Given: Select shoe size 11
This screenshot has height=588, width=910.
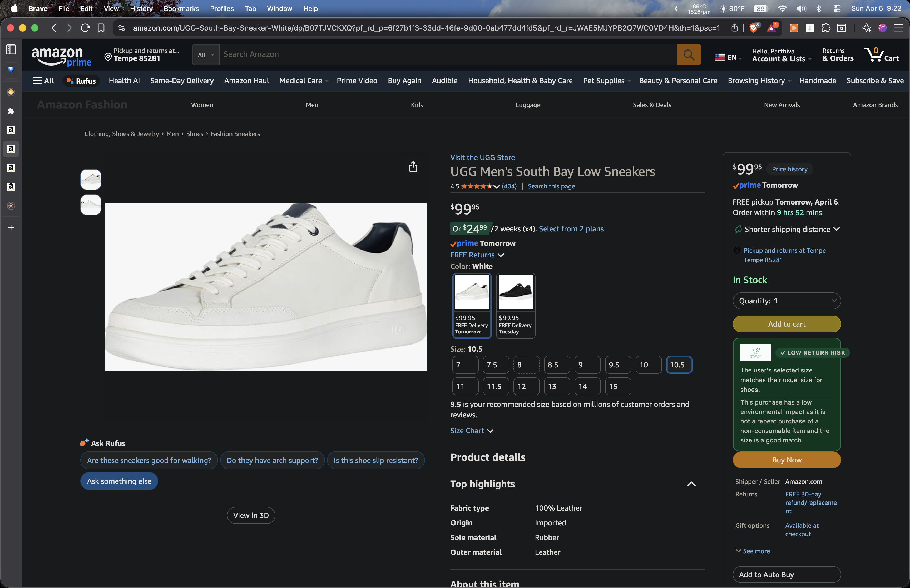Looking at the screenshot, I should click(465, 386).
